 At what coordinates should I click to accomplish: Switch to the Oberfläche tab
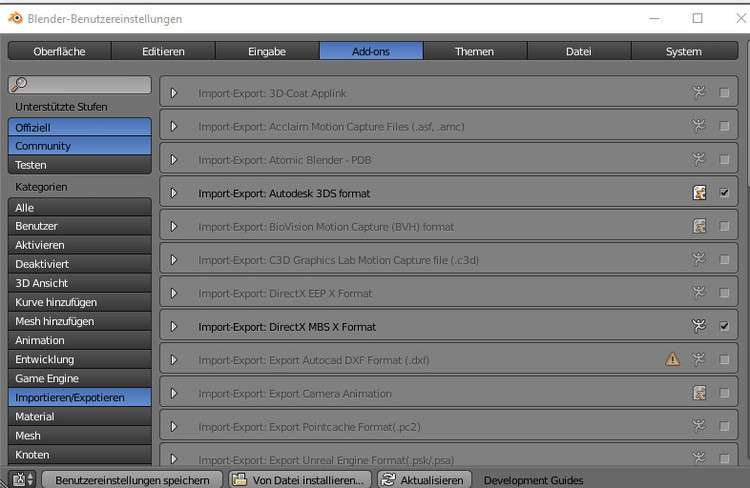pos(59,51)
